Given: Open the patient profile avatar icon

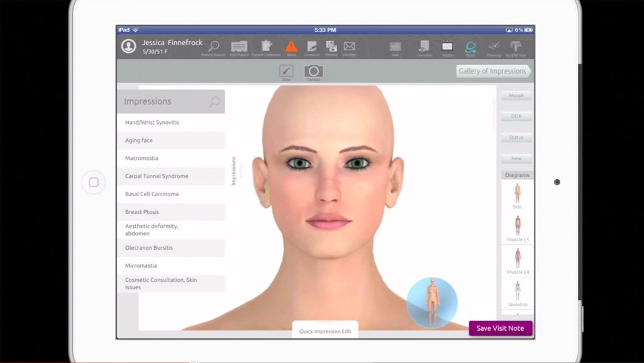Looking at the screenshot, I should coord(128,47).
